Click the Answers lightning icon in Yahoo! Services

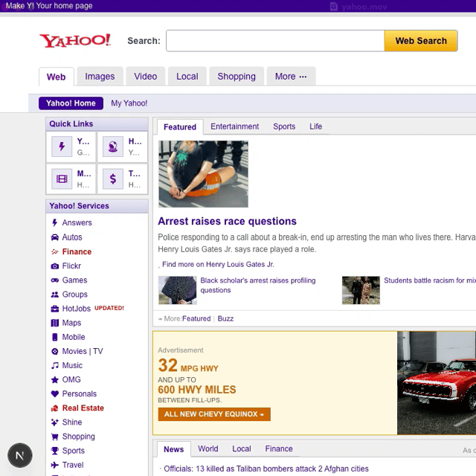click(54, 222)
